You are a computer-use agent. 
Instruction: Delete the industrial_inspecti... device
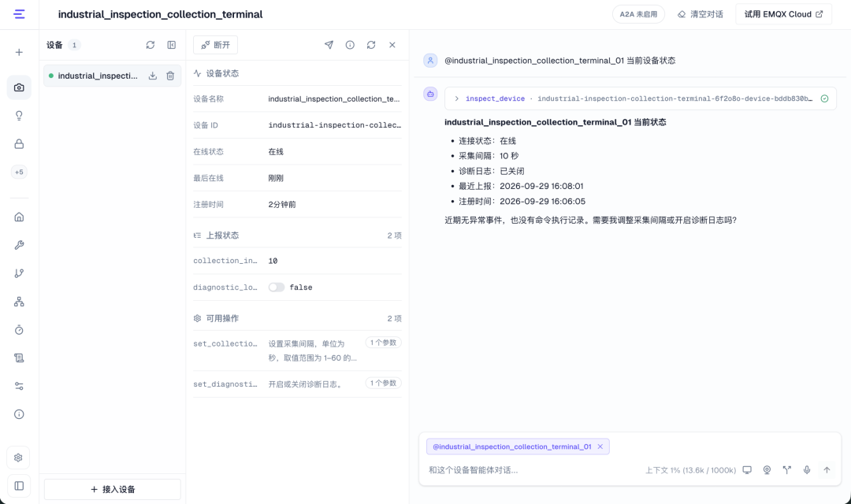pyautogui.click(x=170, y=76)
